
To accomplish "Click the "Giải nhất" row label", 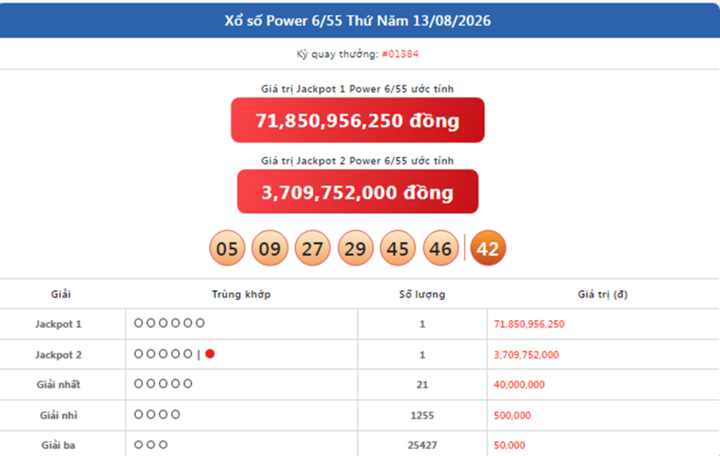I will click(x=58, y=385).
